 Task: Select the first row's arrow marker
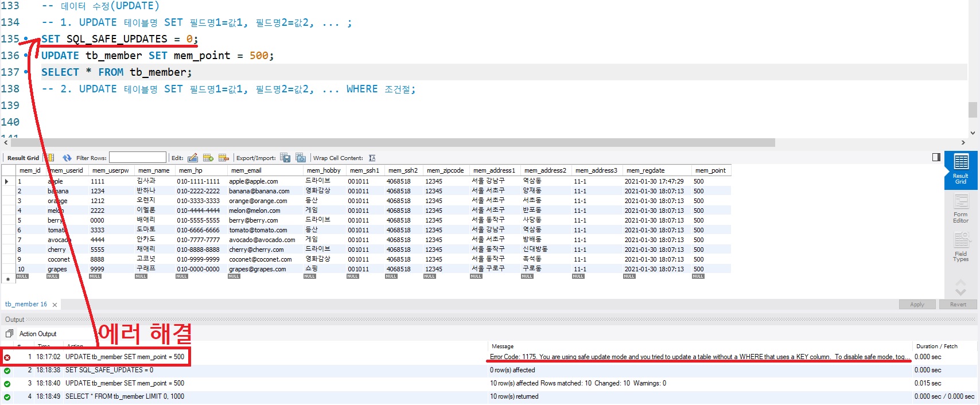click(7, 181)
